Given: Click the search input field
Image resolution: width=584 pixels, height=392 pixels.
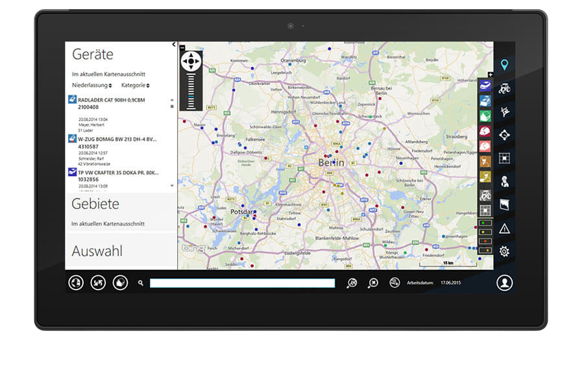Looking at the screenshot, I should 242,283.
